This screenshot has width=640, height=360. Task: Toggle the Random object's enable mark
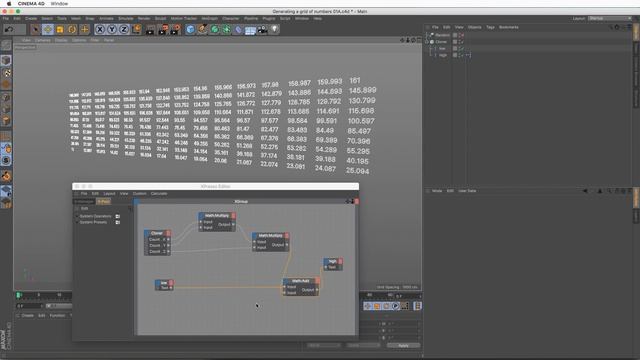tap(462, 35)
